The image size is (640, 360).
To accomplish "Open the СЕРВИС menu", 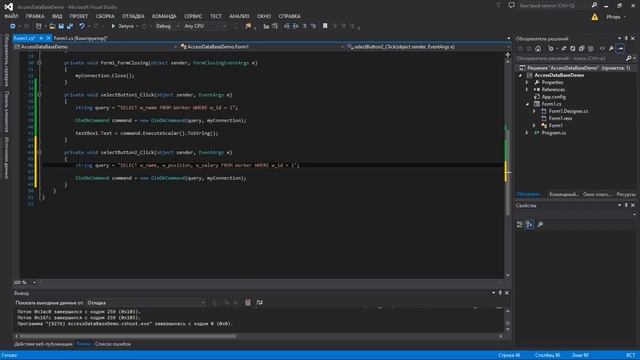I will tap(193, 16).
